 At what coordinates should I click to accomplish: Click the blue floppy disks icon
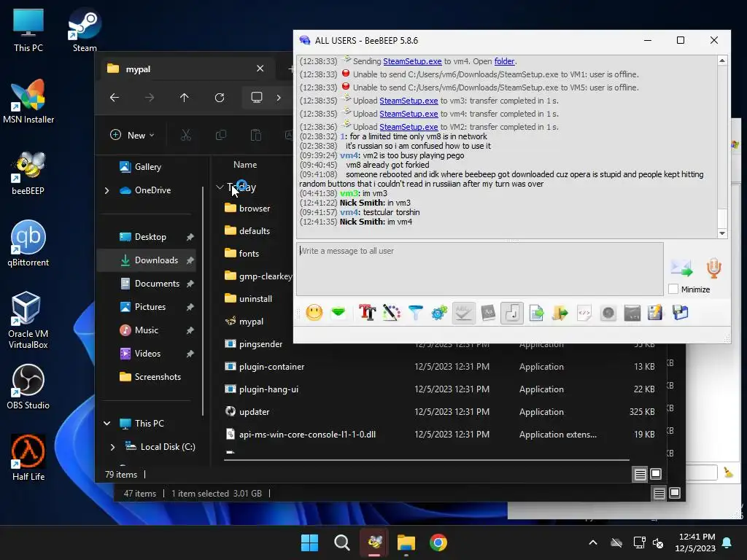[x=681, y=313]
